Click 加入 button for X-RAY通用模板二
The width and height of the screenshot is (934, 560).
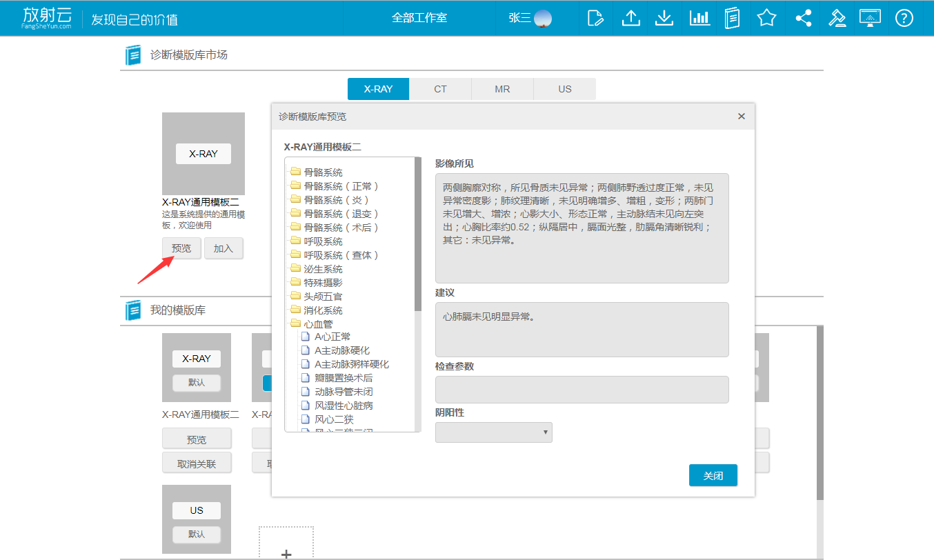click(x=223, y=248)
